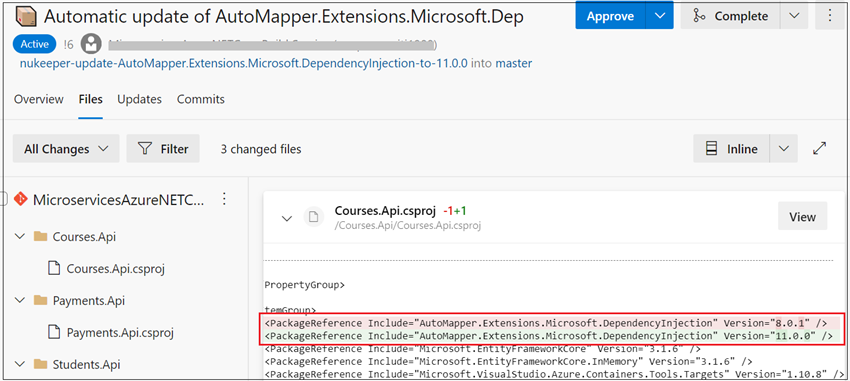The image size is (850, 381).
Task: Switch to the Overview tab
Action: (x=38, y=99)
